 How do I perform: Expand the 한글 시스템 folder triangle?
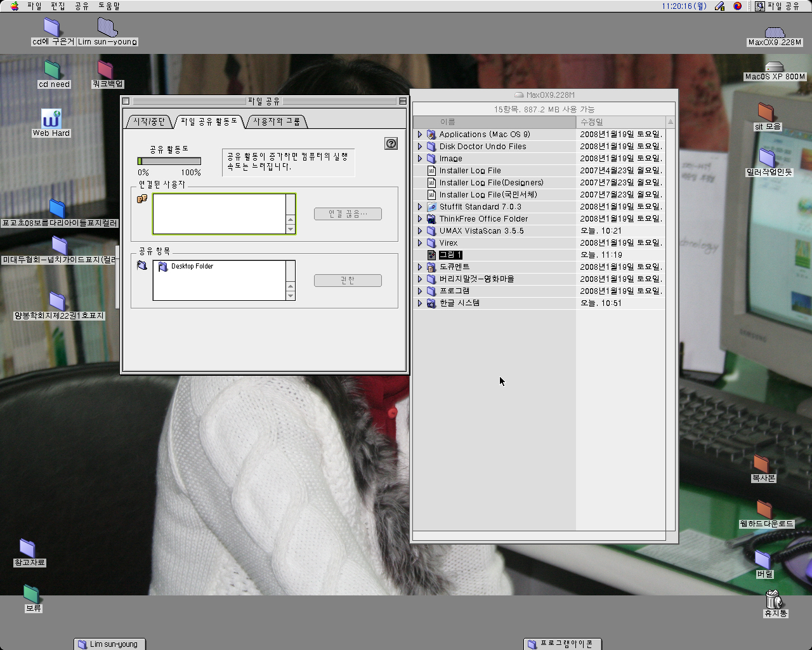(419, 303)
